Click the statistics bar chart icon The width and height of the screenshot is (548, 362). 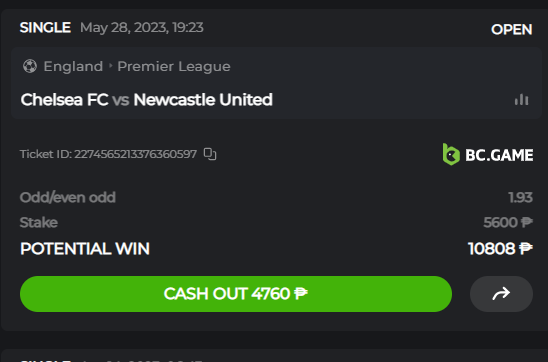coord(521,100)
